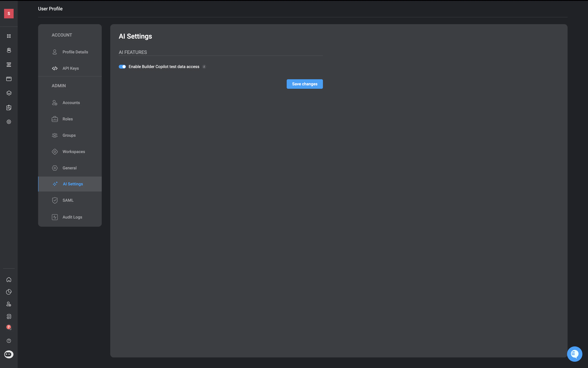Click the info icon next to Copilot toggle
This screenshot has width=588, height=368.
pyautogui.click(x=204, y=67)
